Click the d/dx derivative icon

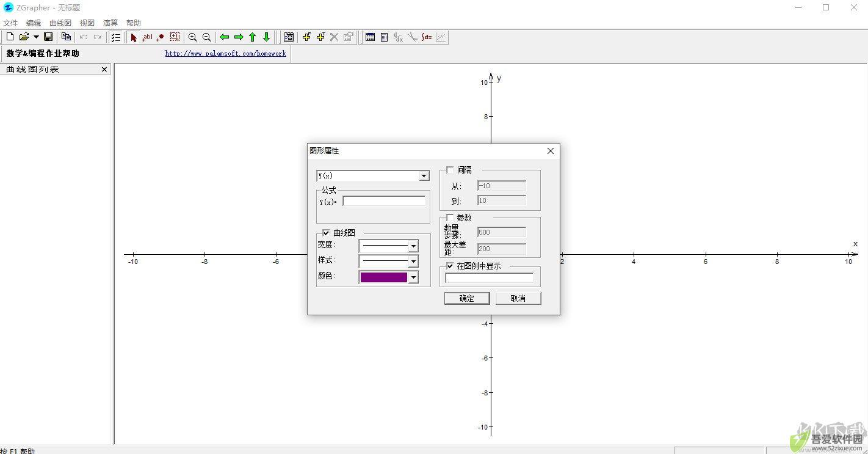[399, 37]
